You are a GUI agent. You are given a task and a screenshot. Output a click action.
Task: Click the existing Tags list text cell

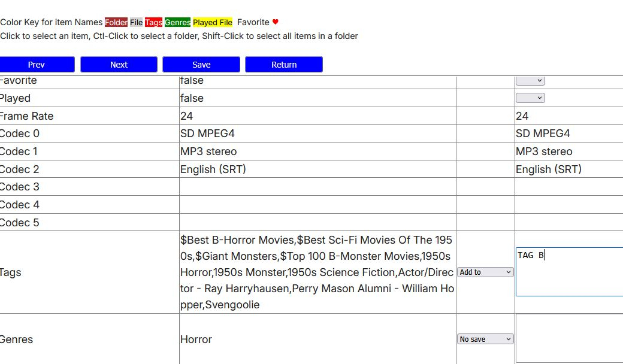pyautogui.click(x=317, y=272)
